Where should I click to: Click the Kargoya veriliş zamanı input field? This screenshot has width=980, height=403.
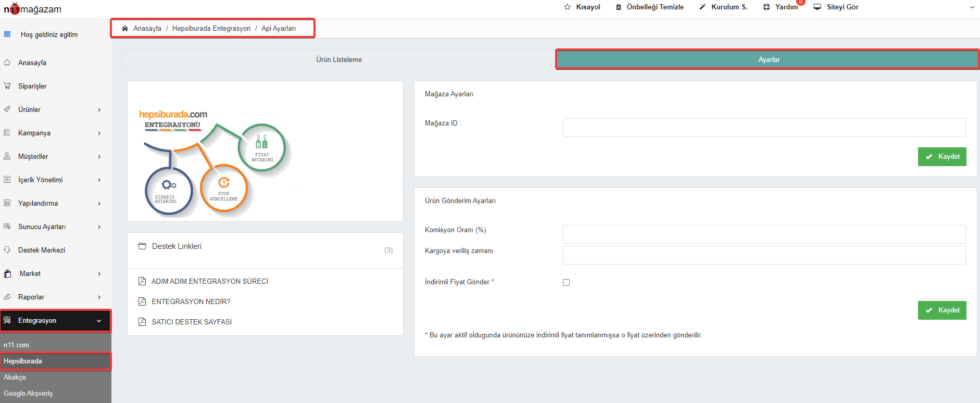pyautogui.click(x=764, y=255)
